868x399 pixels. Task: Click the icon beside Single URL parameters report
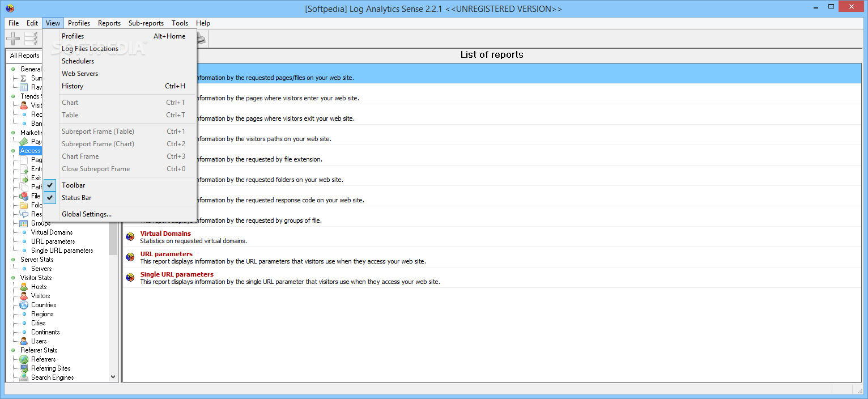tap(130, 278)
